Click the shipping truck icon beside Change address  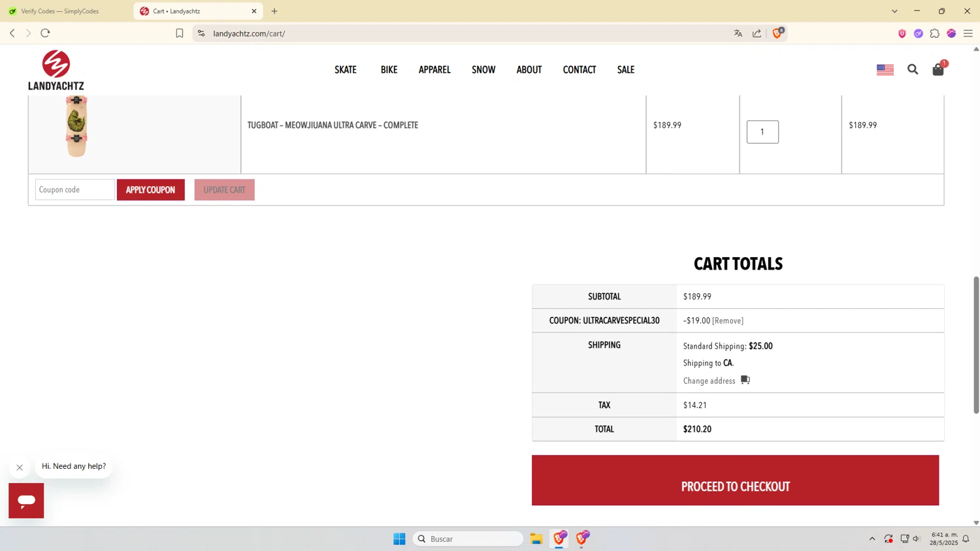[745, 380]
